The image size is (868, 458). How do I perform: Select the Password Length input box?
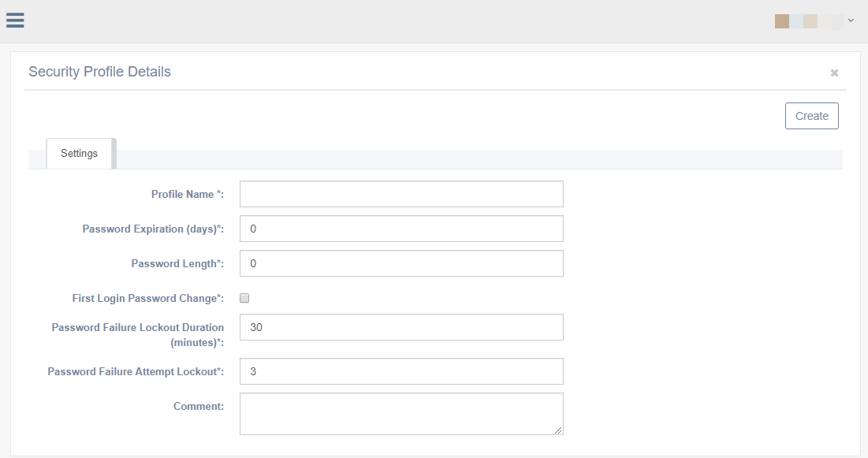(x=401, y=263)
